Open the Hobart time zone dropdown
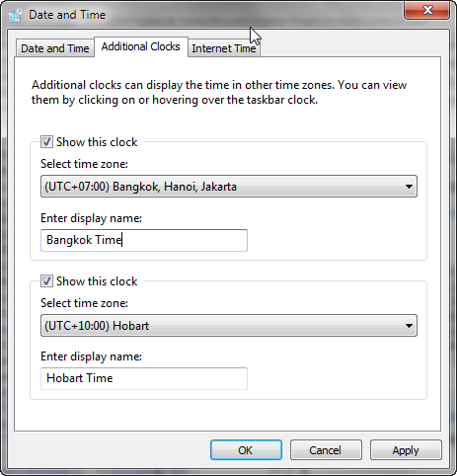The image size is (457, 476). click(229, 326)
